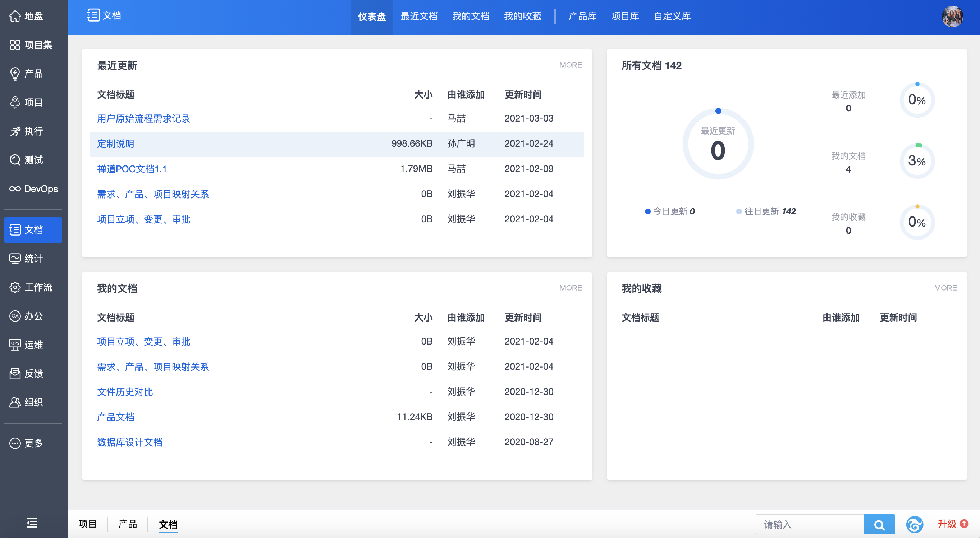
Task: Open the 工作流 workflow gear icon
Action: point(15,287)
